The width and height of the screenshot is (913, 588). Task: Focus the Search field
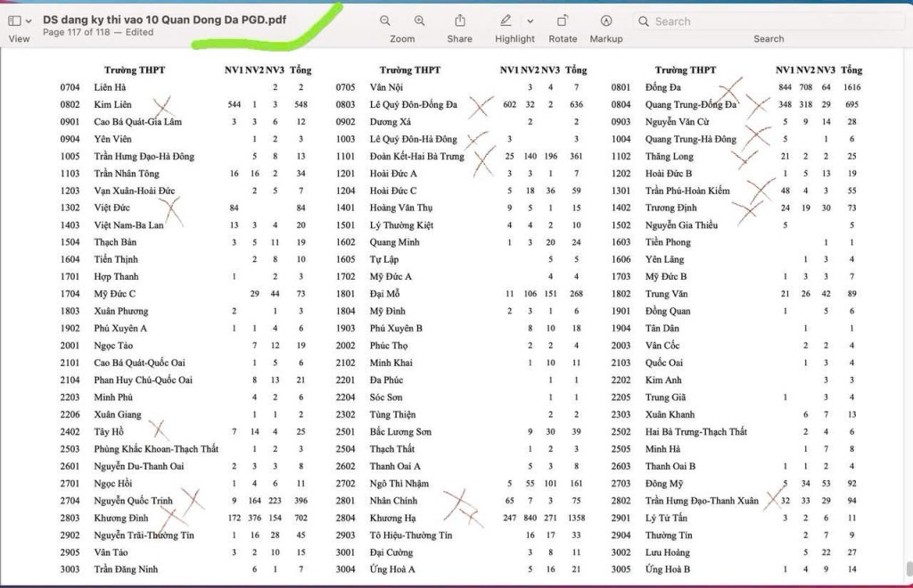[x=769, y=21]
